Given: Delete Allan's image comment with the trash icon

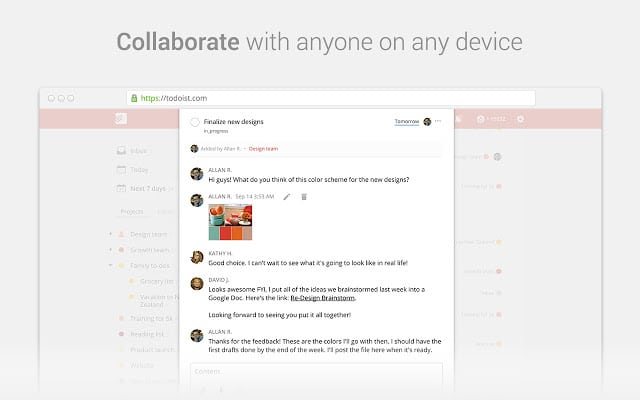Looking at the screenshot, I should 304,197.
